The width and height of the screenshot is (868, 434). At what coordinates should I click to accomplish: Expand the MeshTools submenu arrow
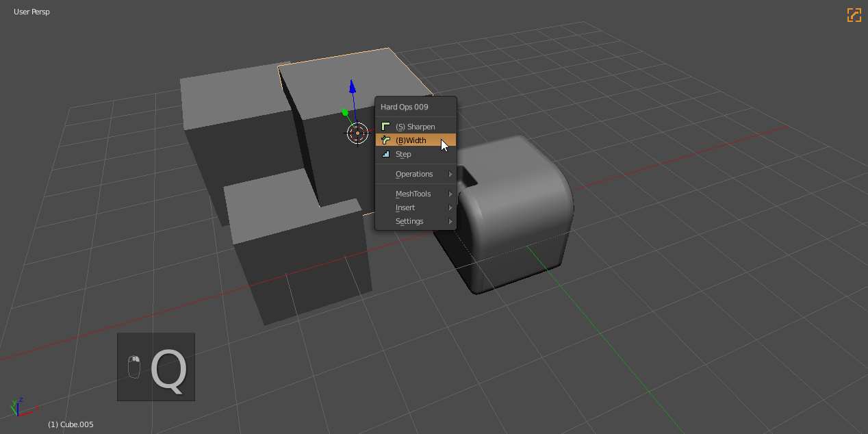click(450, 194)
